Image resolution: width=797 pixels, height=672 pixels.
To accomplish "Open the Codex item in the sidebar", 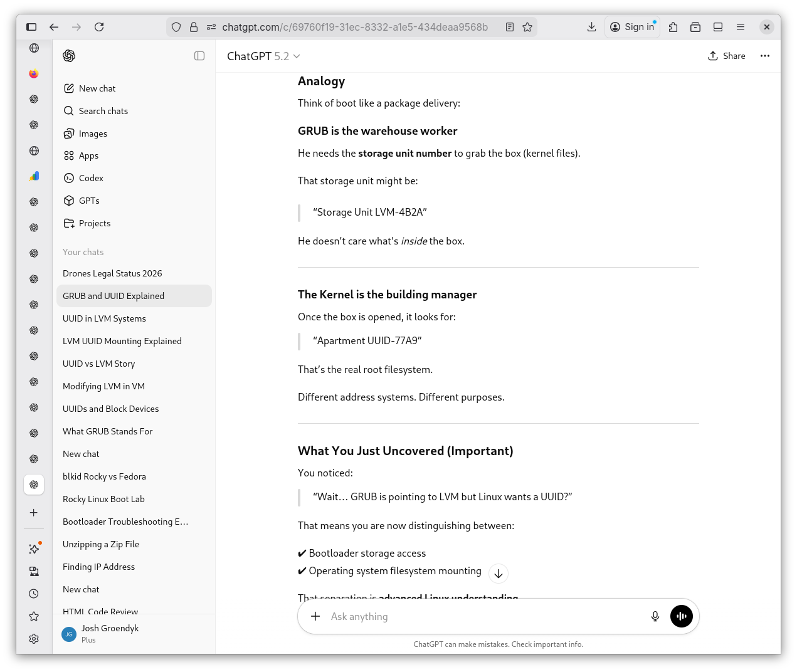I will pos(91,178).
